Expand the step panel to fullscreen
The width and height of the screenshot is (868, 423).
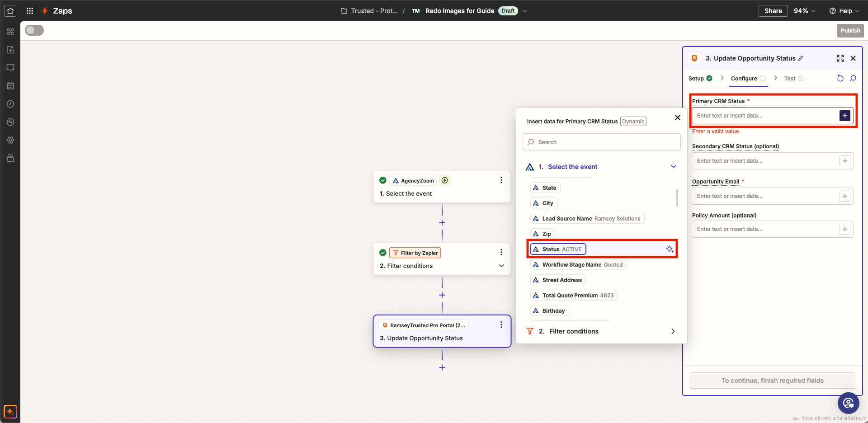click(840, 58)
